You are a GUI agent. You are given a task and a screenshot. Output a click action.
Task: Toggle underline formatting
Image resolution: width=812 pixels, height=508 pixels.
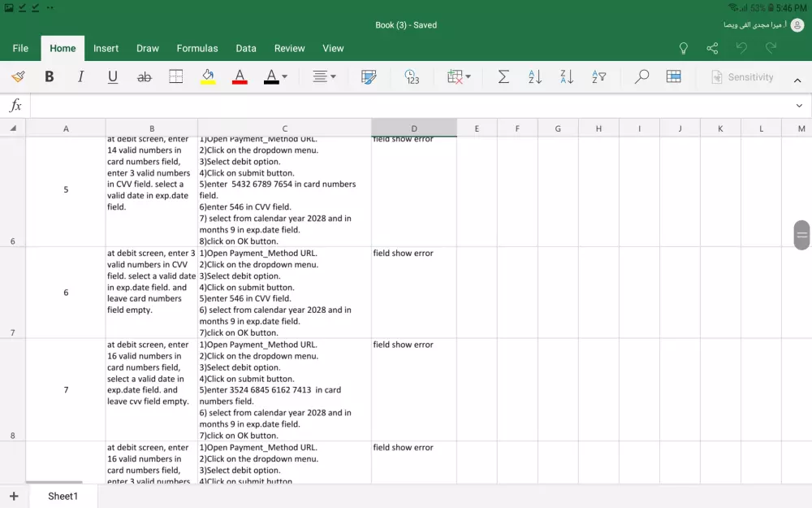click(x=113, y=77)
